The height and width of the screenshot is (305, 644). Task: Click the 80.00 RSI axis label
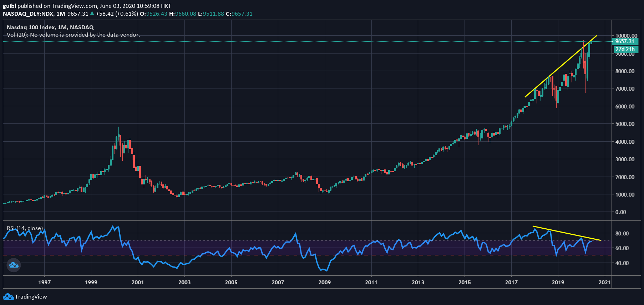[x=622, y=233]
